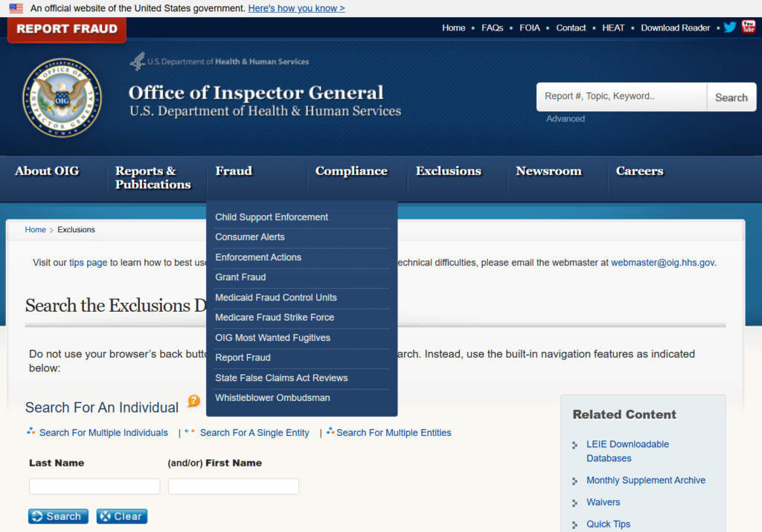Click Download Reader link
Screen dimensions: 762x532
click(676, 28)
